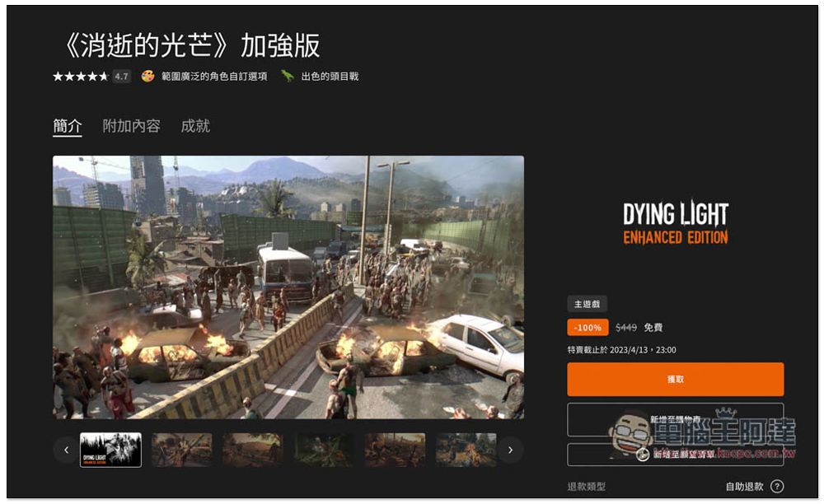Click the game title 《消逝的光芒》加強版
Viewport: 824px width, 504px height.
191,45
